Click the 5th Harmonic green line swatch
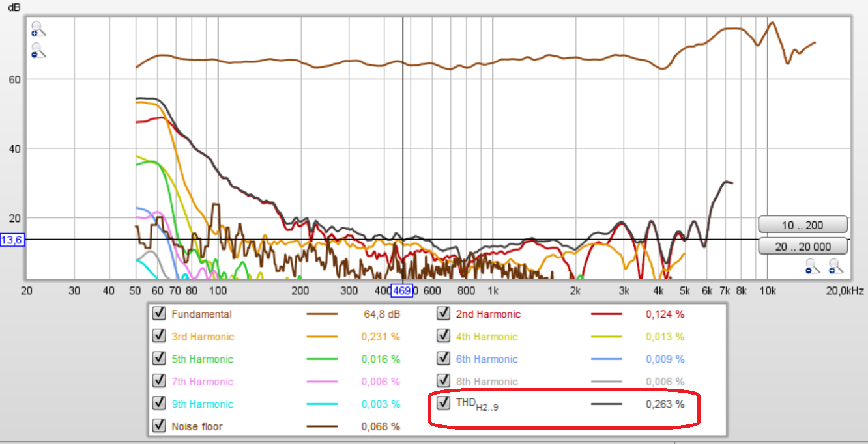This screenshot has width=868, height=444. point(322,359)
